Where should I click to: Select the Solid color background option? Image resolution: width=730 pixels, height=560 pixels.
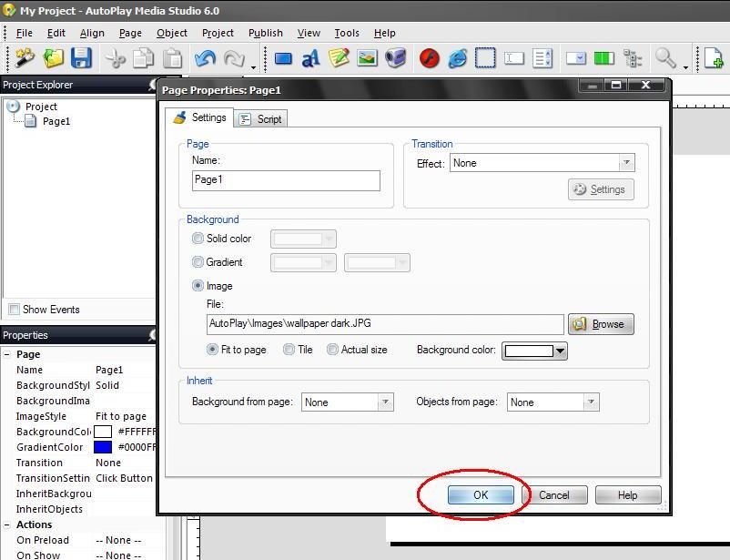click(x=198, y=239)
